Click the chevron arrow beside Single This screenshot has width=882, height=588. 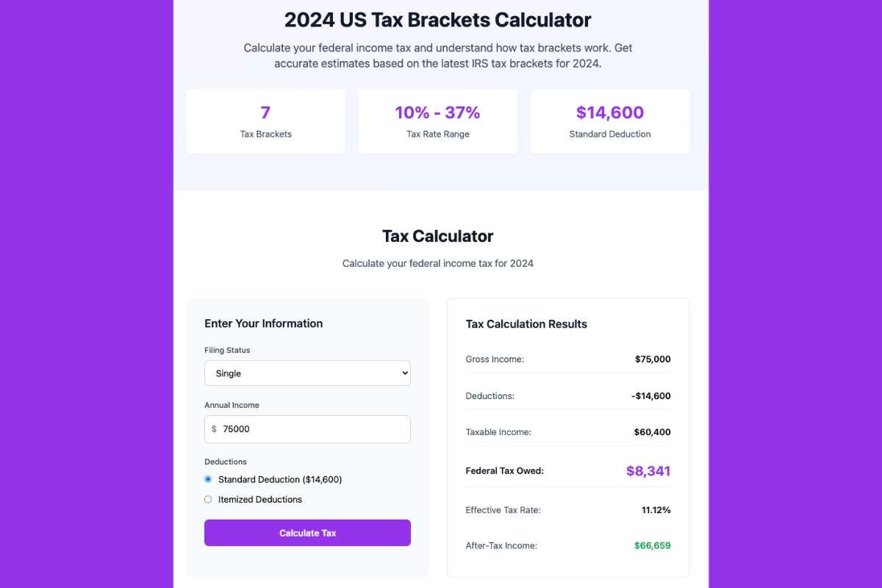click(x=404, y=373)
